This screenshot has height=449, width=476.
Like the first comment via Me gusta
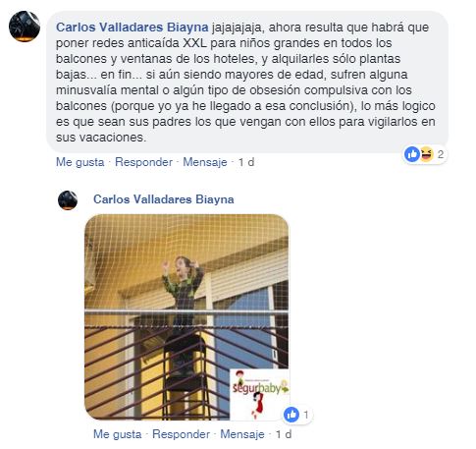tap(80, 162)
